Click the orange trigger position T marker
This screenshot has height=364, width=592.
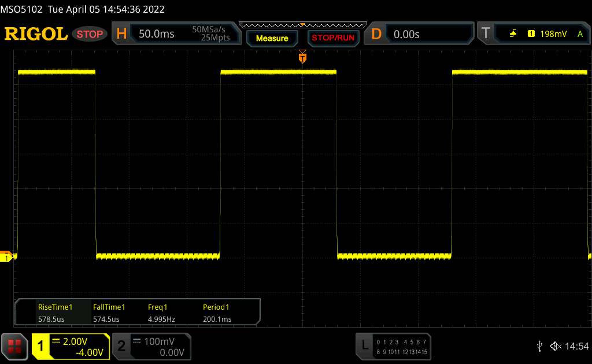302,57
